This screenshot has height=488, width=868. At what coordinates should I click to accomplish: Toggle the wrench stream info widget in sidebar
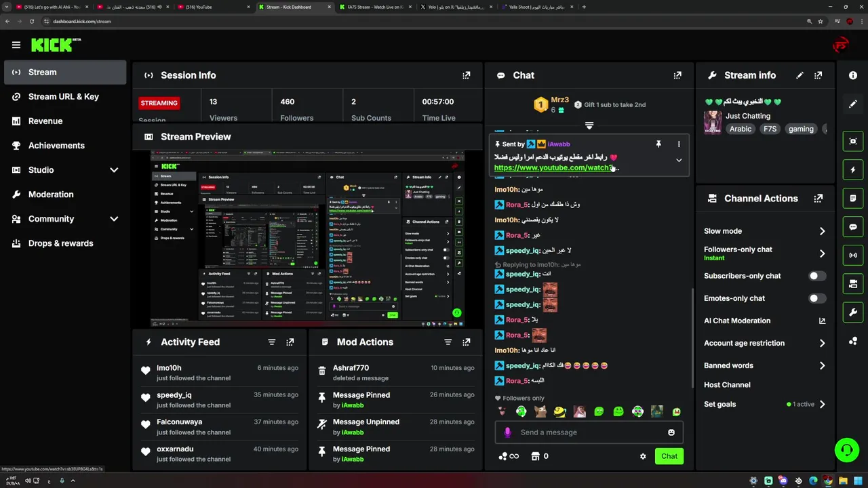(853, 312)
